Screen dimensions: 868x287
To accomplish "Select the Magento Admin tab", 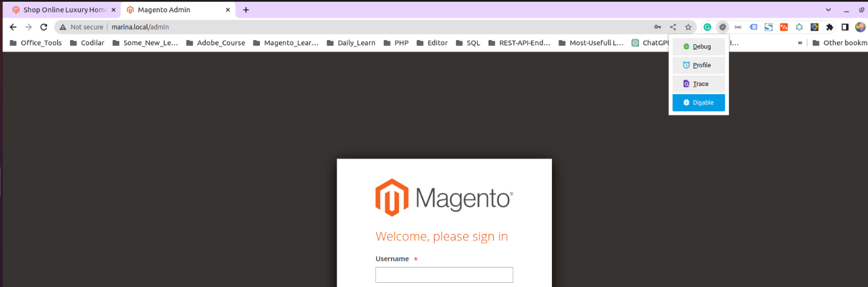I will coord(178,10).
